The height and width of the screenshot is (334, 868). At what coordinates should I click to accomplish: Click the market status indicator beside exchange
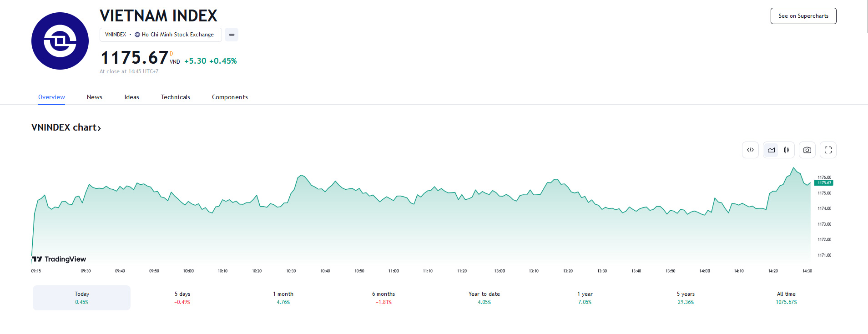click(232, 35)
